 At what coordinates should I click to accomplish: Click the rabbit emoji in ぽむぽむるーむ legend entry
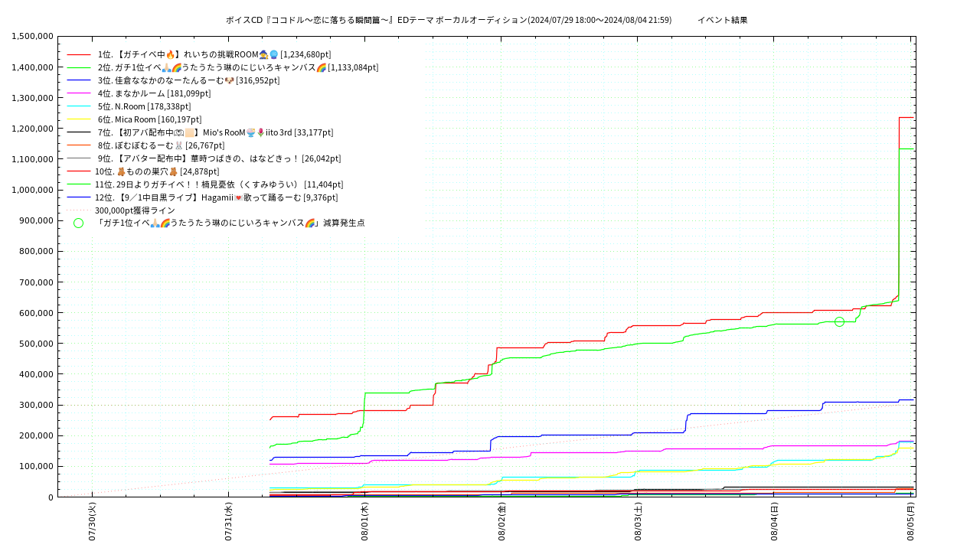click(x=178, y=145)
